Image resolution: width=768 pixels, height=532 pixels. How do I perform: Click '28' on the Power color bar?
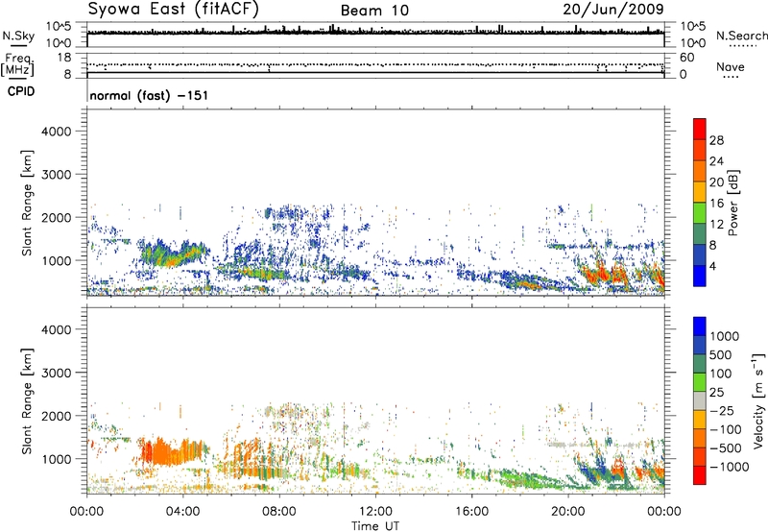click(716, 140)
